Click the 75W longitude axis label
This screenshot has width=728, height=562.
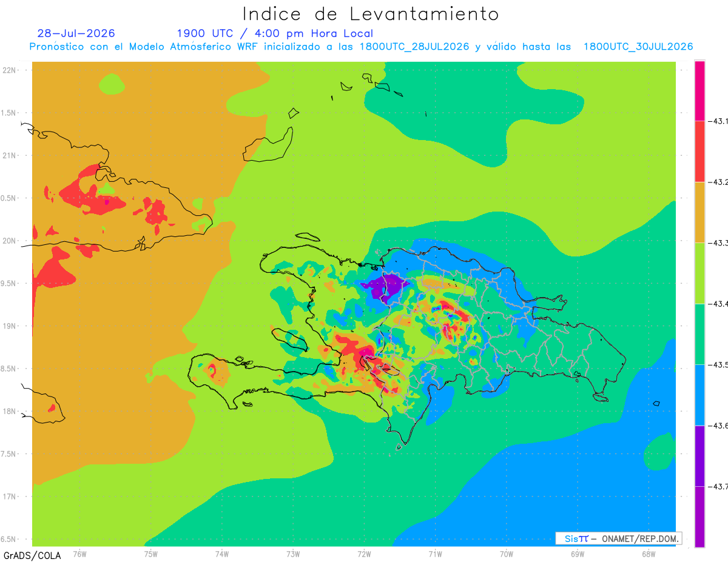tap(151, 554)
